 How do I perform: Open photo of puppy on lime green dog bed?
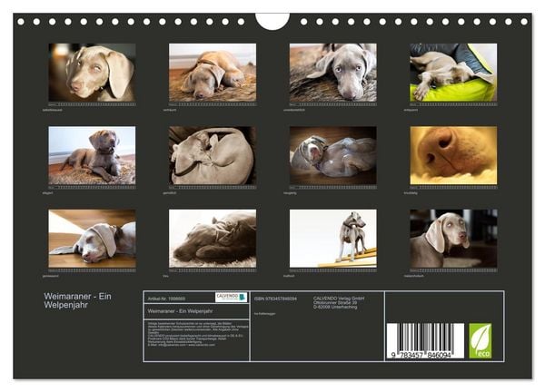click(x=453, y=73)
